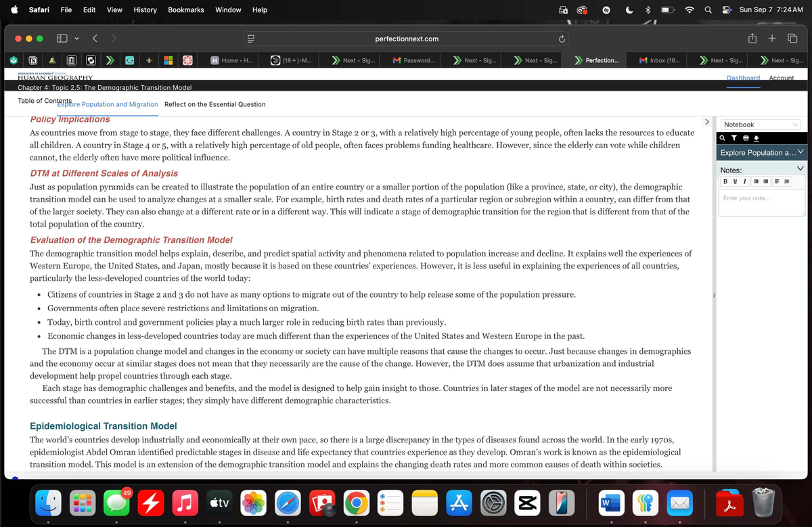Adjust the battery level indicator
812x527 pixels.
click(667, 9)
